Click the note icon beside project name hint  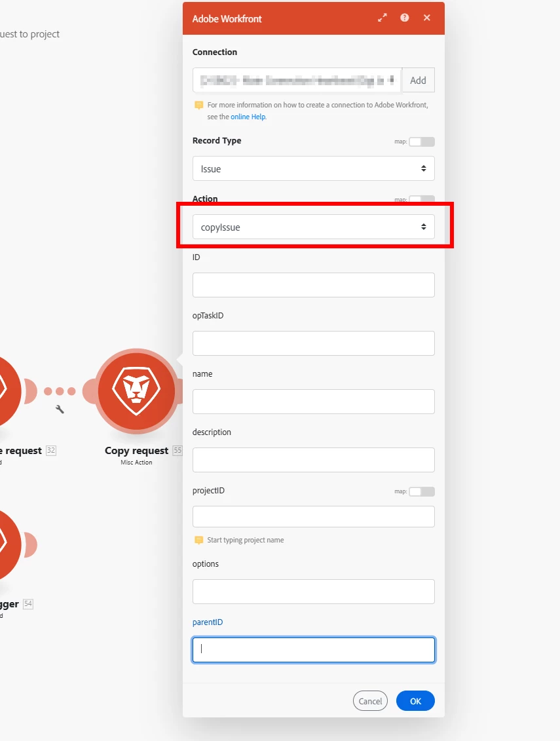pos(199,540)
